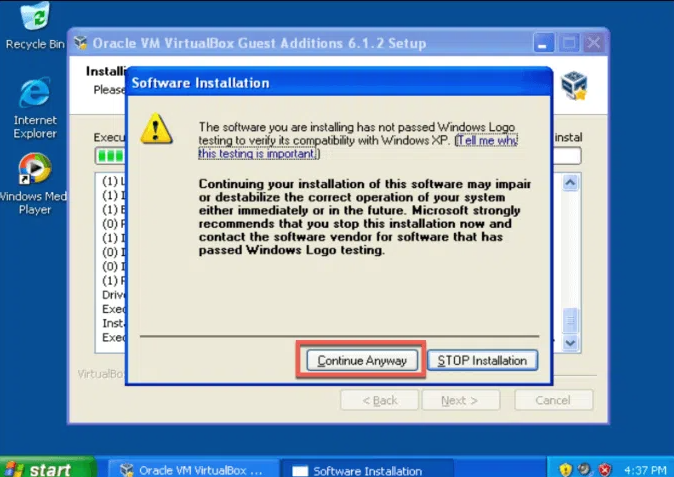Click the green installation progress bar

coord(111,156)
